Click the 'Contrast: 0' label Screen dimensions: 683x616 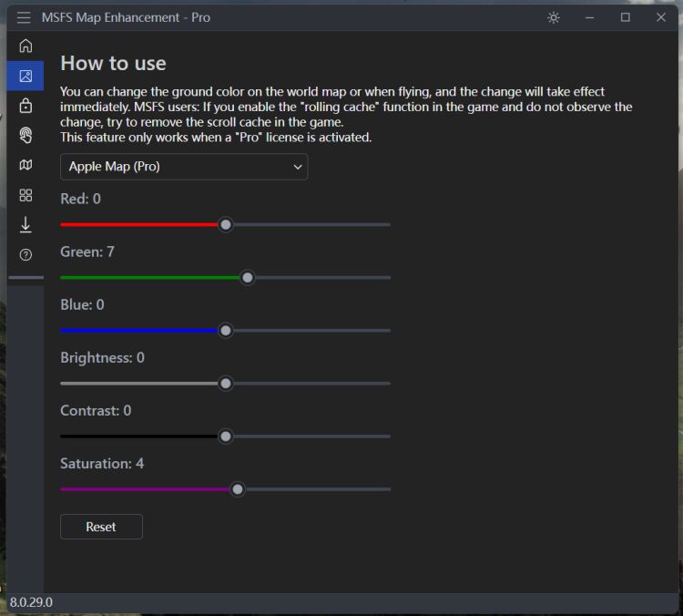(96, 411)
